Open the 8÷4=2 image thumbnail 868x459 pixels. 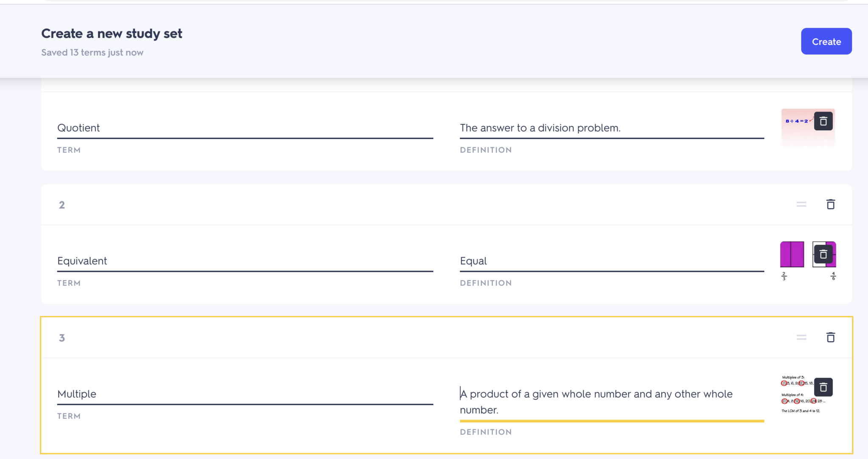tap(796, 127)
